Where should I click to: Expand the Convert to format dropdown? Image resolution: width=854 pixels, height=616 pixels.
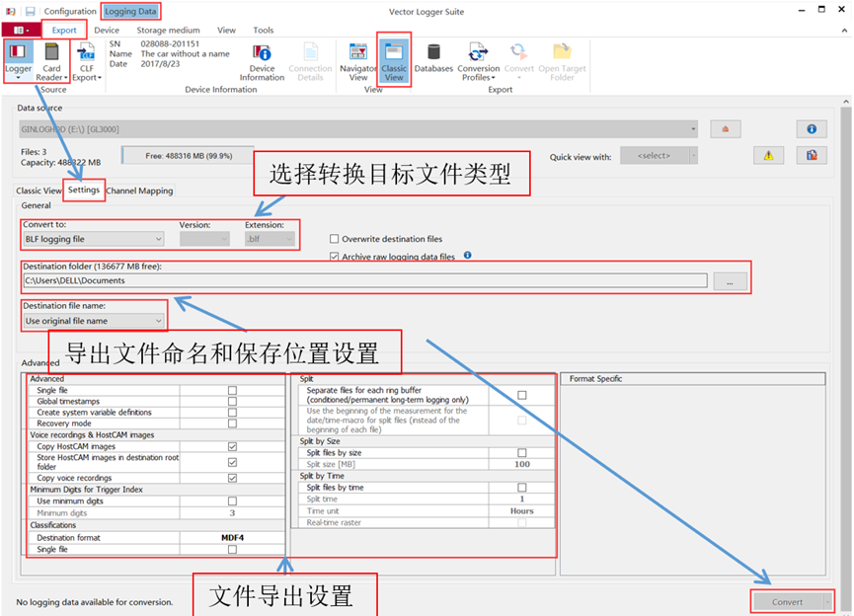point(93,239)
